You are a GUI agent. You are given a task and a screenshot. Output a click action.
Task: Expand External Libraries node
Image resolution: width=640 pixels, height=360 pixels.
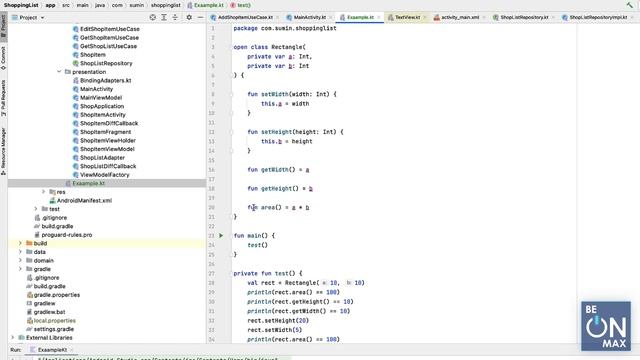12,337
